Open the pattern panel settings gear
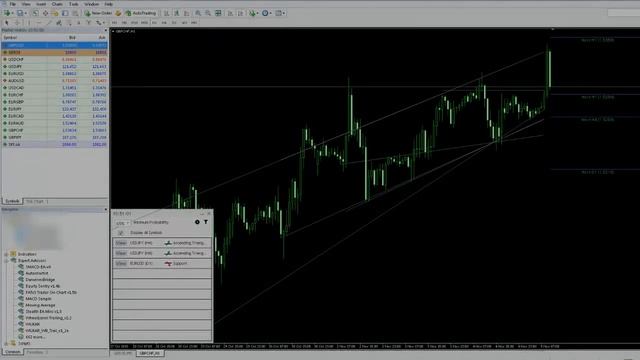The width and height of the screenshot is (640, 360). [197, 222]
